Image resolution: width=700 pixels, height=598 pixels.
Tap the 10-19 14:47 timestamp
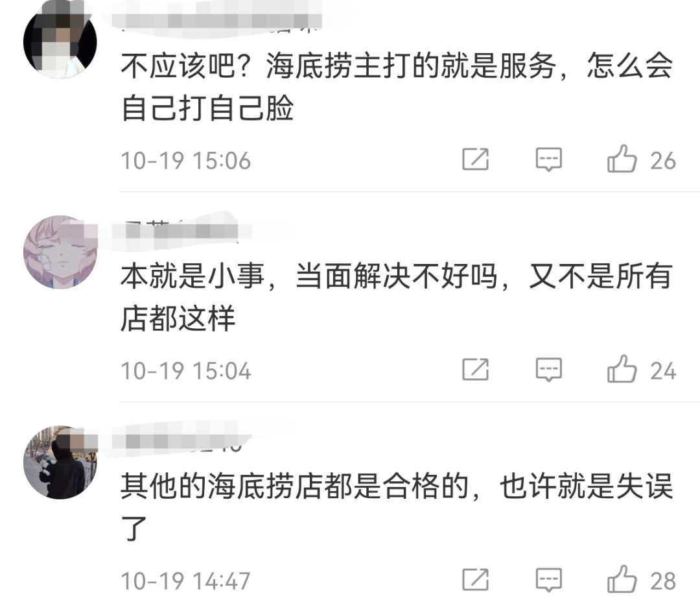tap(186, 581)
